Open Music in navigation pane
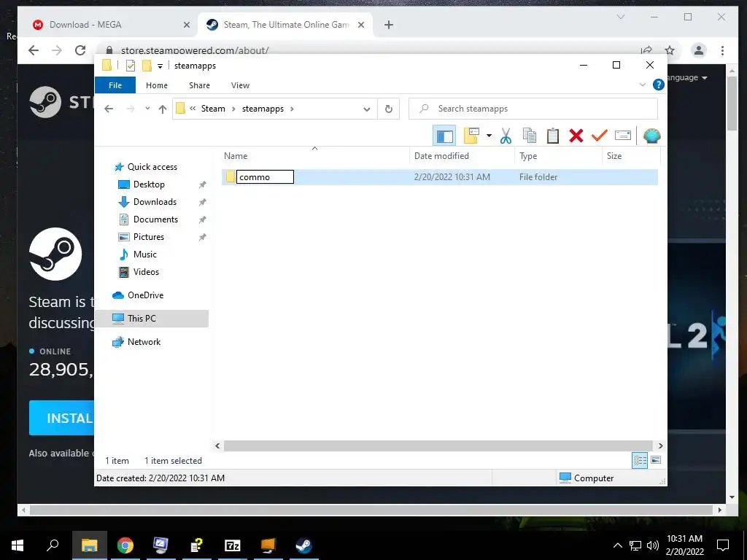 tap(145, 254)
